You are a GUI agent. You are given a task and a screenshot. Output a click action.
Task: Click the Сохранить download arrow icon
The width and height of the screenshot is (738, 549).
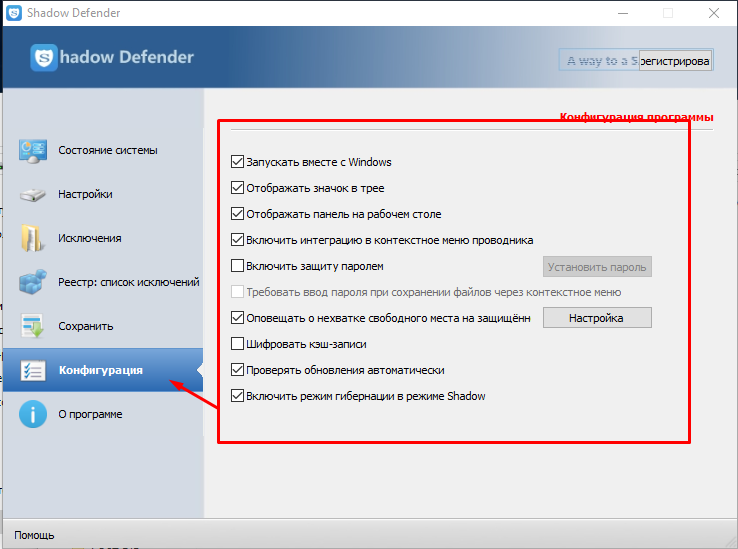click(x=32, y=326)
